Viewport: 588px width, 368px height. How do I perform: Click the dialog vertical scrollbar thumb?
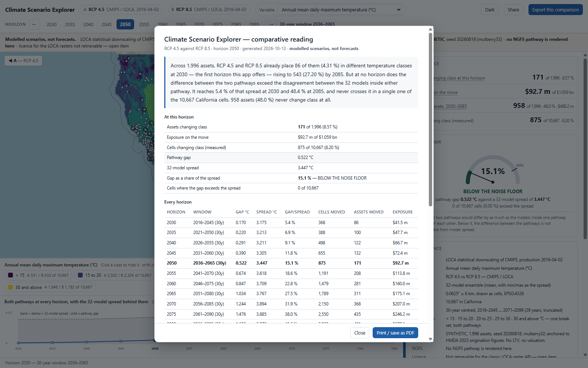coord(430,120)
